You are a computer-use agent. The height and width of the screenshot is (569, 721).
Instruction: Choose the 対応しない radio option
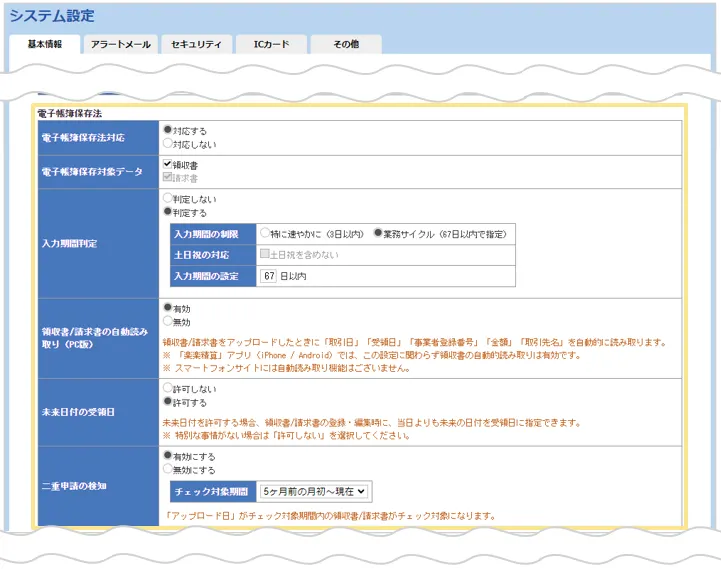168,143
